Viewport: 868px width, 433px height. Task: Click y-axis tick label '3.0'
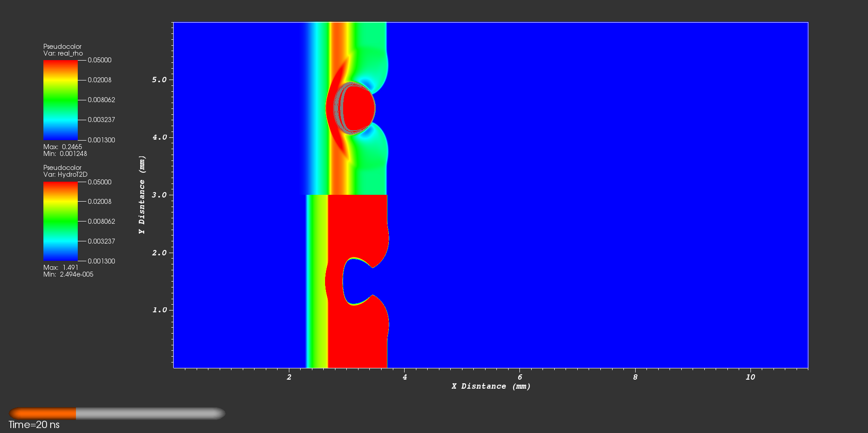(159, 195)
